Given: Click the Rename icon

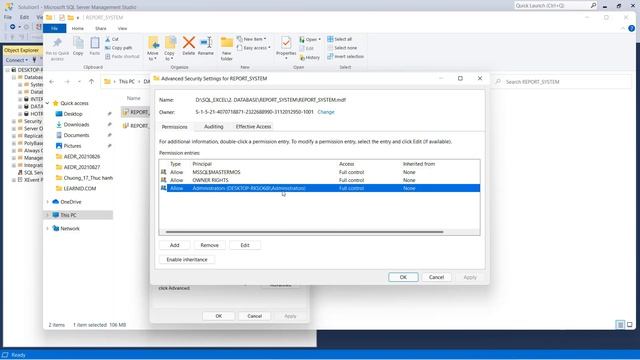Looking at the screenshot, I should point(206,42).
